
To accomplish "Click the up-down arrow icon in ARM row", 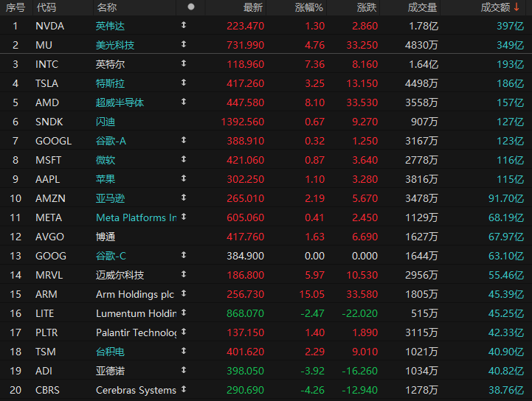I will (184, 293).
